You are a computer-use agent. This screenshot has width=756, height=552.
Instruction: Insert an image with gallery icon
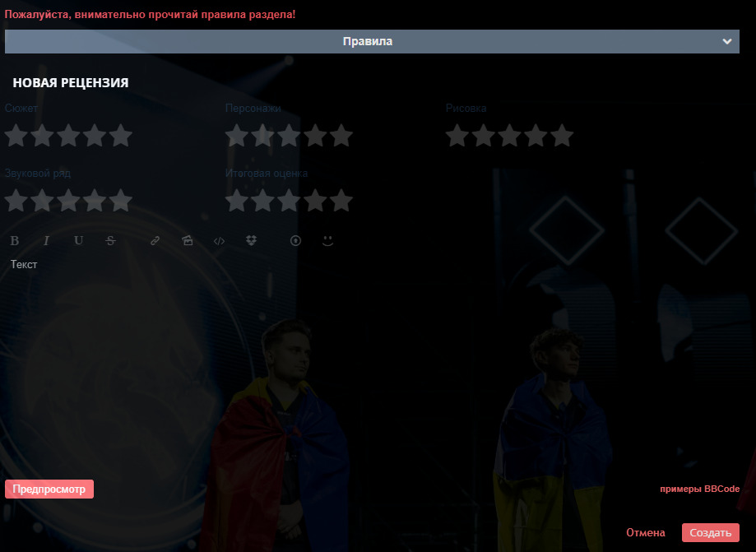pyautogui.click(x=187, y=240)
